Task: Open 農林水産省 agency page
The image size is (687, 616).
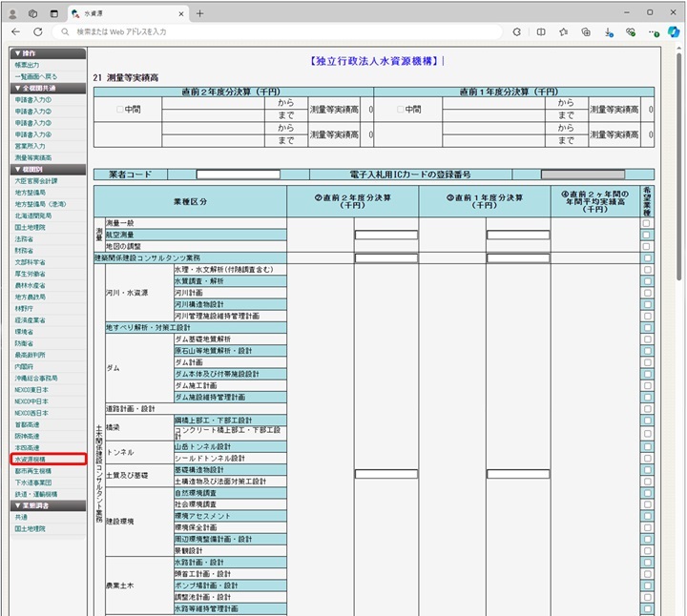Action: 30,285
